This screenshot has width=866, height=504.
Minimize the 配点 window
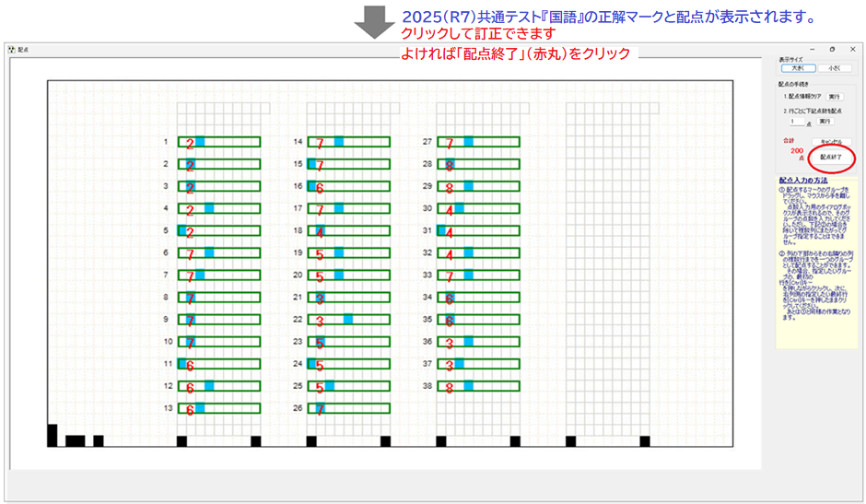811,49
